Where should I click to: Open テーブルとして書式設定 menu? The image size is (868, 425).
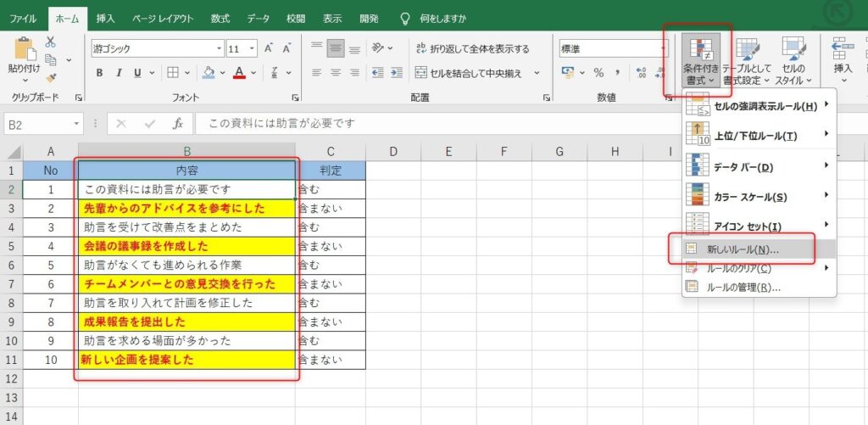pos(746,60)
